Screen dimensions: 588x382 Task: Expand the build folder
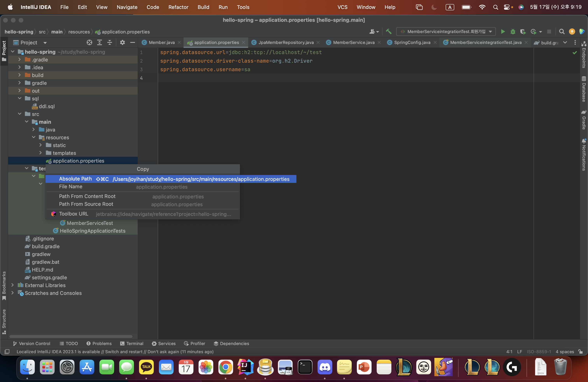[19, 75]
